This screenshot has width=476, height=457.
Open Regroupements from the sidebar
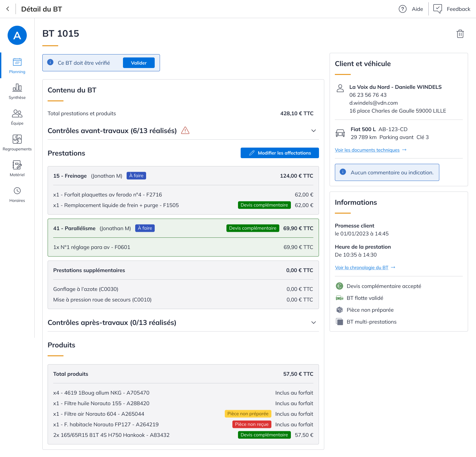pyautogui.click(x=17, y=143)
